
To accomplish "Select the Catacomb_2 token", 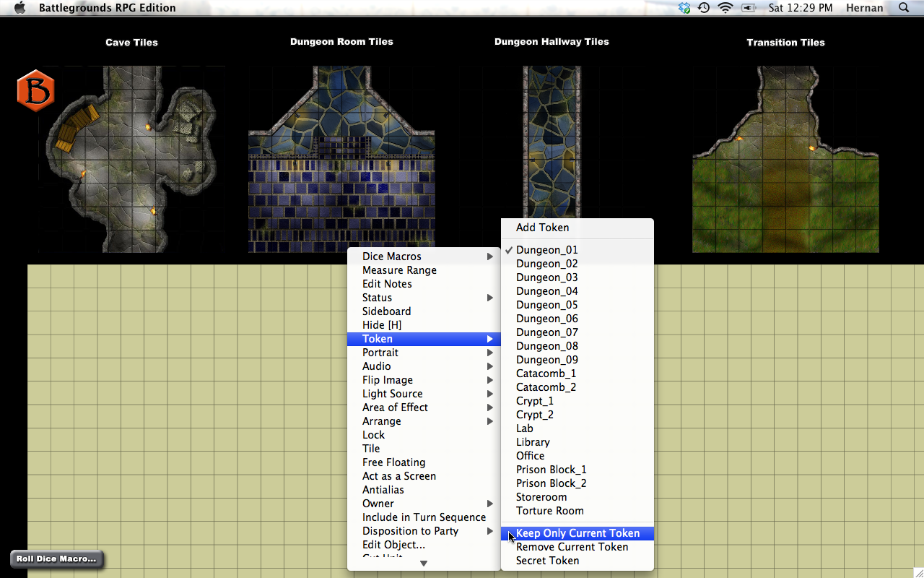I will pos(577,387).
